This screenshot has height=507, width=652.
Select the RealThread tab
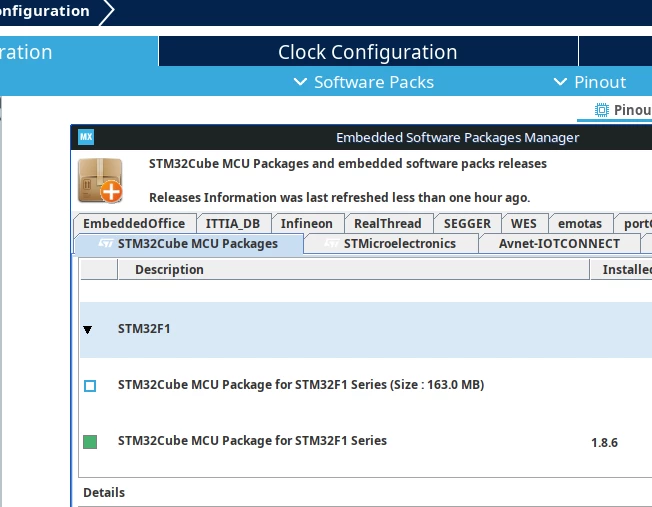[x=388, y=223]
